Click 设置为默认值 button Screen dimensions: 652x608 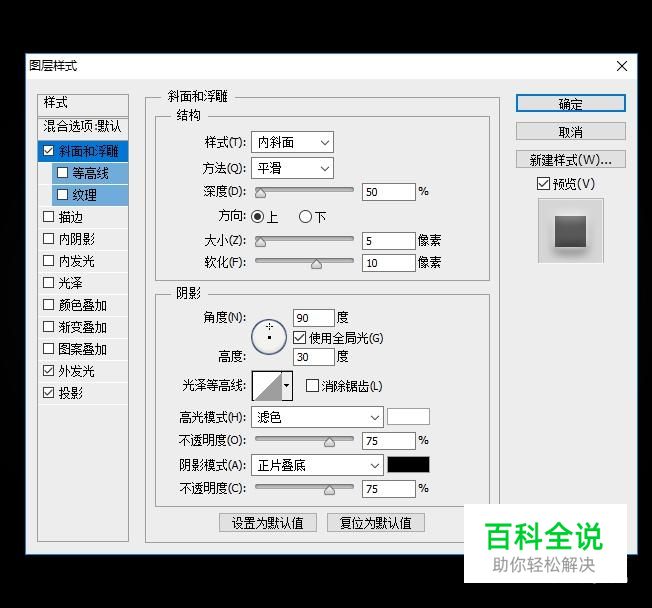pyautogui.click(x=268, y=522)
